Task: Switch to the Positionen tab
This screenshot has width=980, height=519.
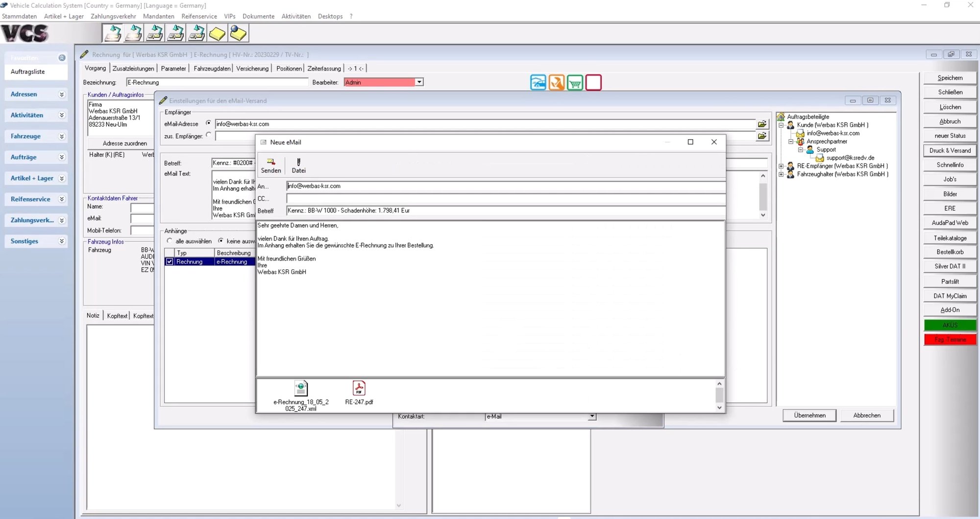Action: point(289,69)
